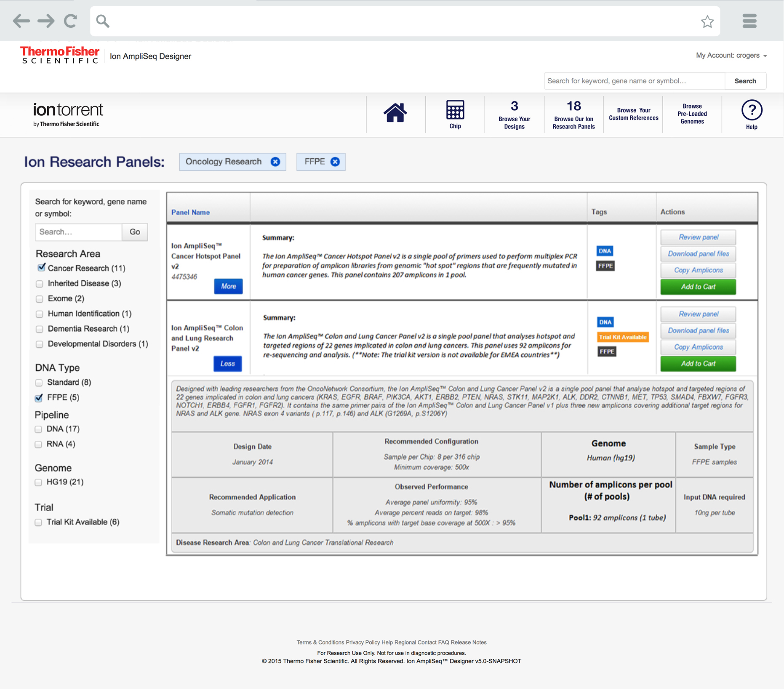Check the Dementia Research filter

40,329
